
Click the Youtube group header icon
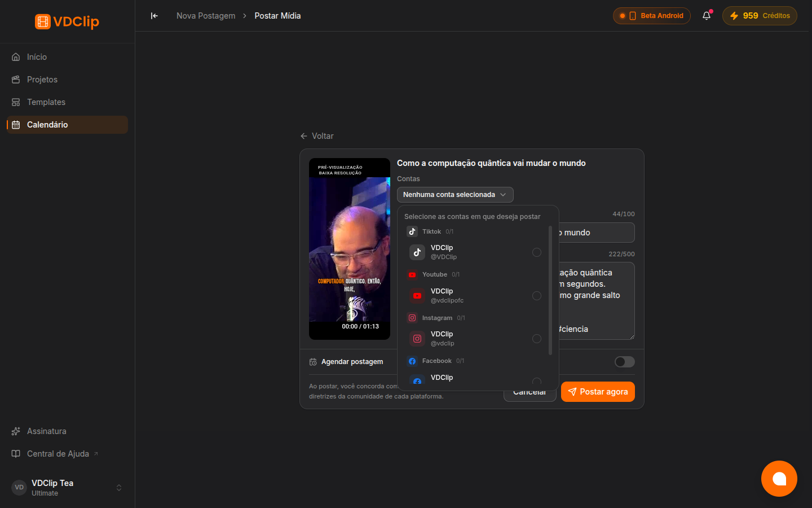tap(412, 275)
